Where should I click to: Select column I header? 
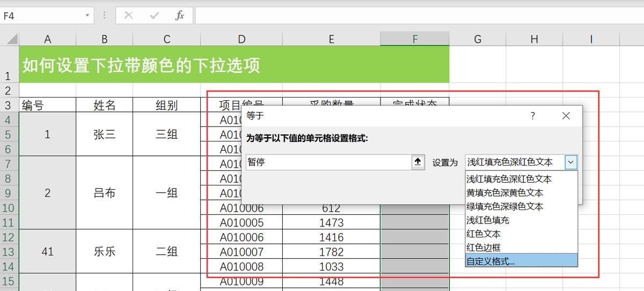(591, 39)
